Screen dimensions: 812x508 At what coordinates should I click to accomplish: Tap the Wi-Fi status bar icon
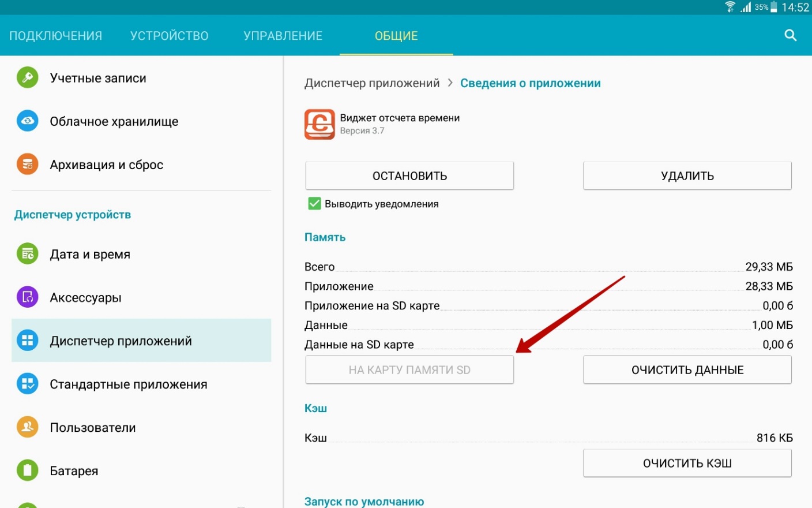[730, 7]
